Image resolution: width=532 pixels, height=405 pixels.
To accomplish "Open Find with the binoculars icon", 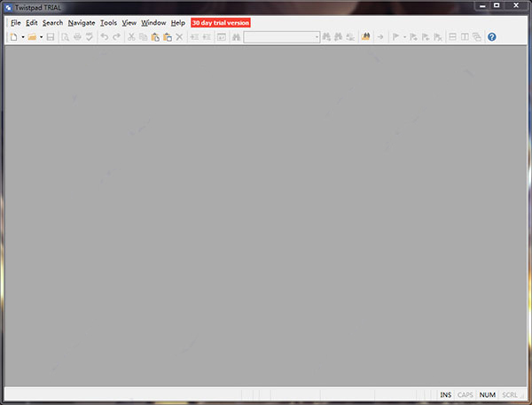I will tap(237, 37).
